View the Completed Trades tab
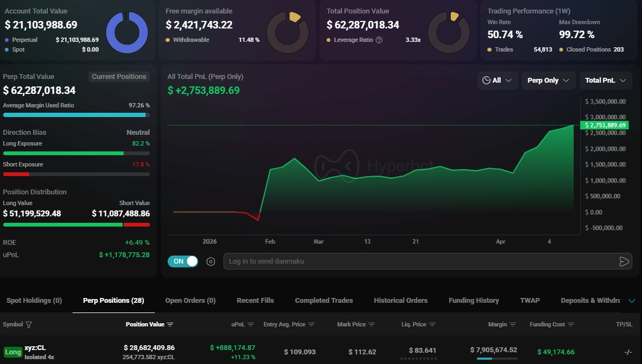This screenshot has width=642, height=364. 324,301
